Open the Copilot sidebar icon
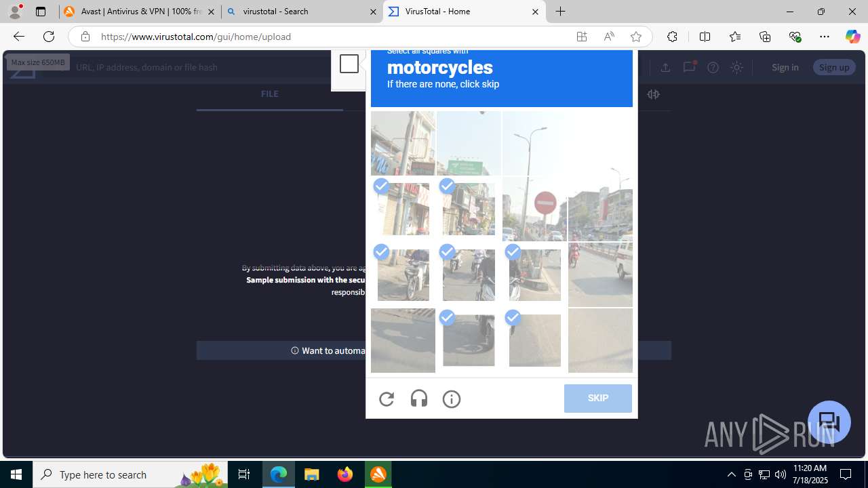Viewport: 868px width, 488px height. [852, 37]
